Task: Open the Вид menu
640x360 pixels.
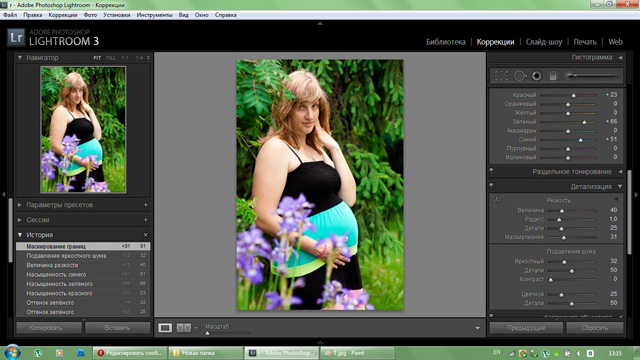Action: (x=184, y=15)
